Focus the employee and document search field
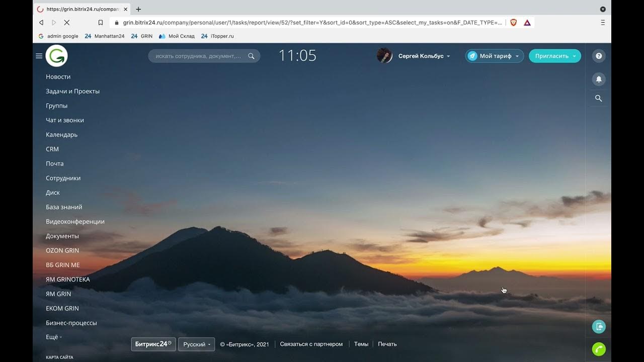The image size is (644, 362). (x=204, y=56)
